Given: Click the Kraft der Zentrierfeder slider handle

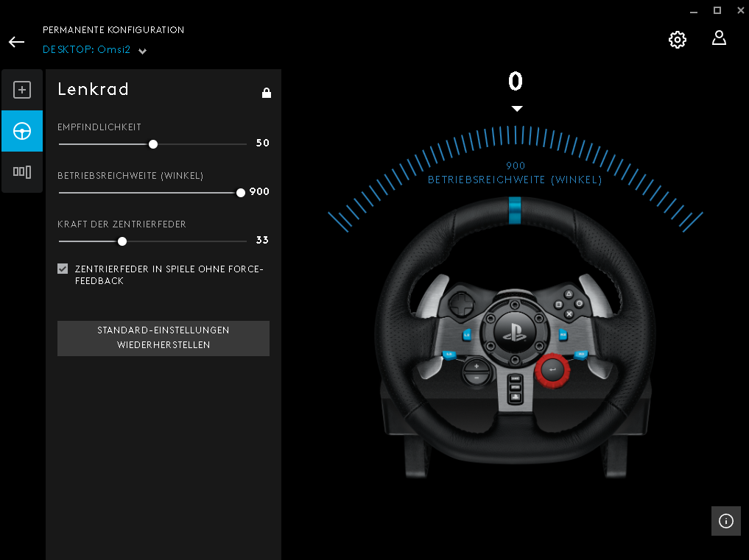Looking at the screenshot, I should 122,241.
